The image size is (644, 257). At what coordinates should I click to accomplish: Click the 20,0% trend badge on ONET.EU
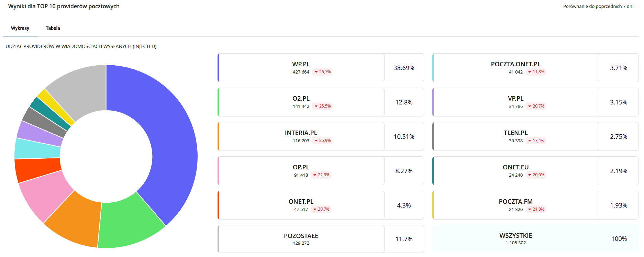point(536,175)
